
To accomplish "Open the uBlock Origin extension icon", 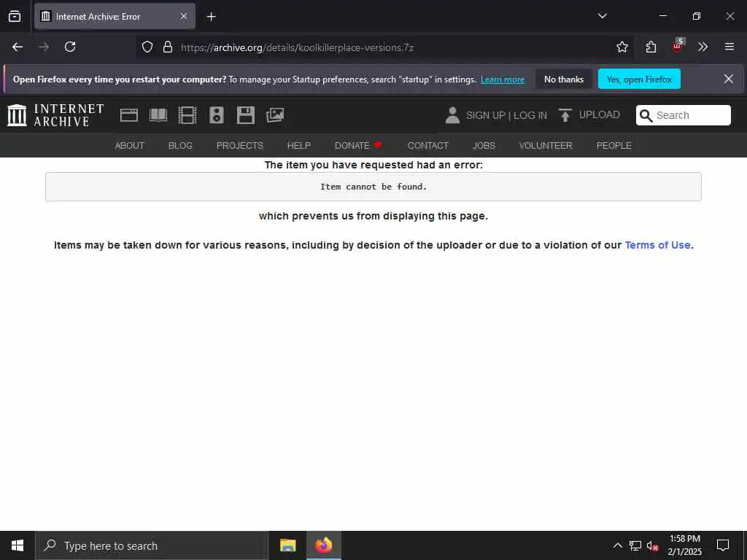I will [x=678, y=46].
